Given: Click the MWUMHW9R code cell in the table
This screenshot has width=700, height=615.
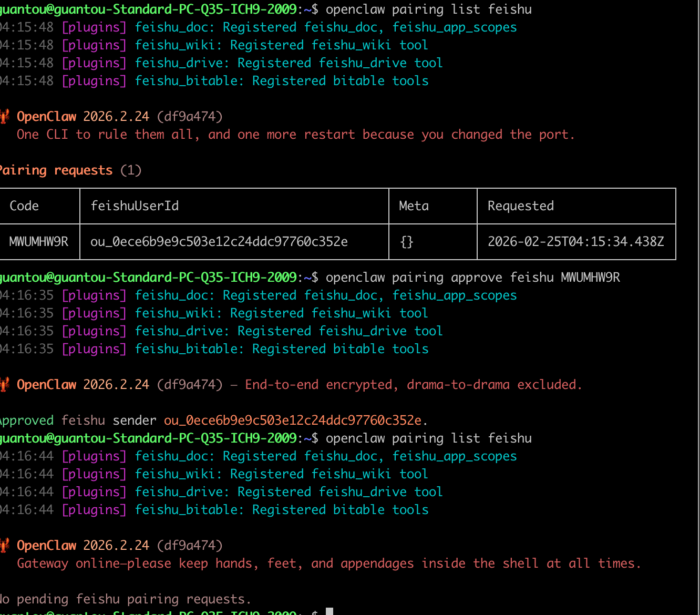Looking at the screenshot, I should [x=39, y=241].
